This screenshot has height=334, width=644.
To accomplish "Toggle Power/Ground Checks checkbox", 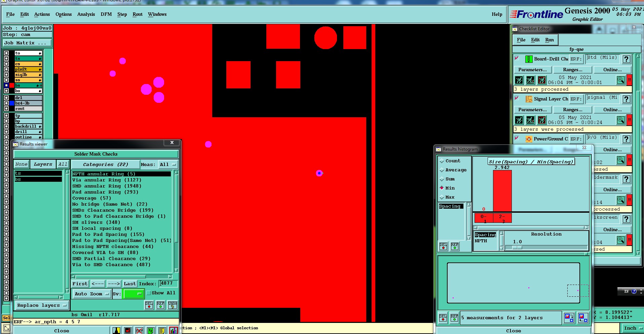I will [x=517, y=138].
